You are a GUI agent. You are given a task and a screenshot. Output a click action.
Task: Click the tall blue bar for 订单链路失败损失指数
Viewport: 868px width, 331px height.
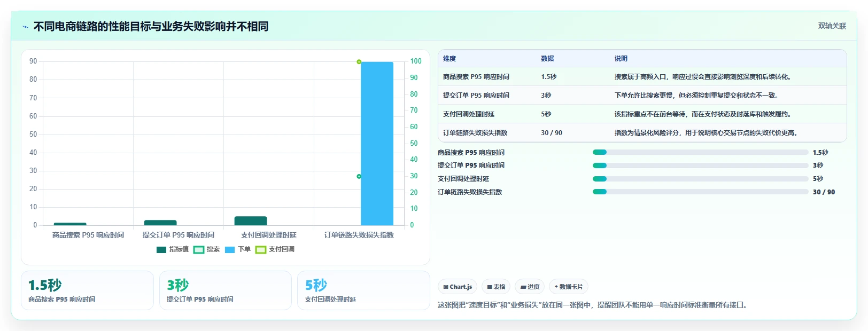pos(377,144)
